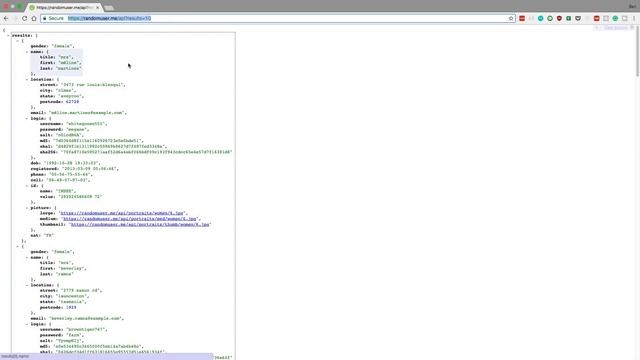Reload the page with the refresh icon

[x=24, y=18]
